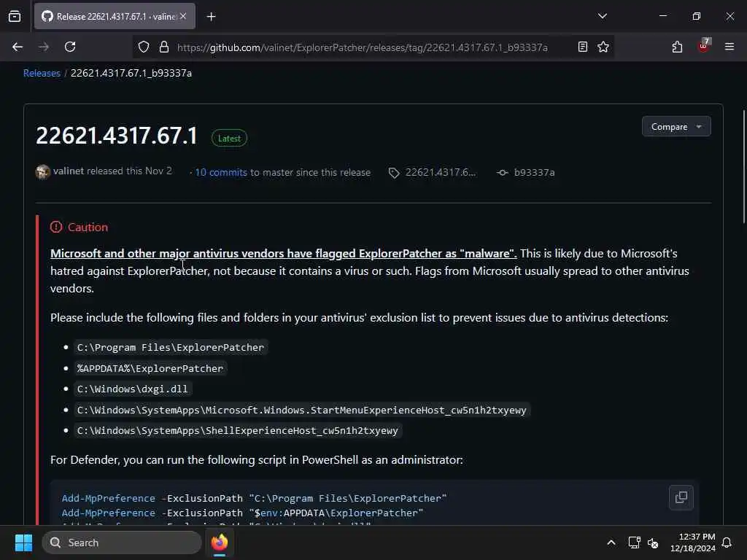Screen dimensions: 747x560
Task: Copy the PowerShell script to clipboard
Action: coord(681,497)
